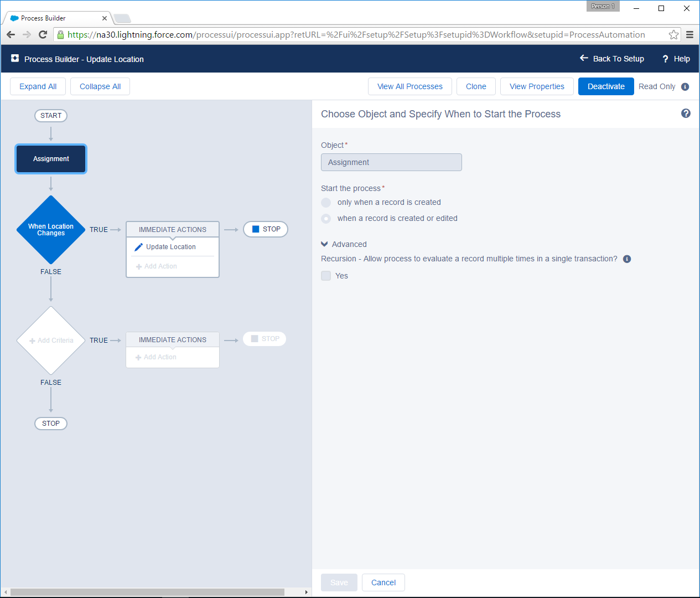Open help circle icon beside section heading
The width and height of the screenshot is (700, 598).
(686, 114)
